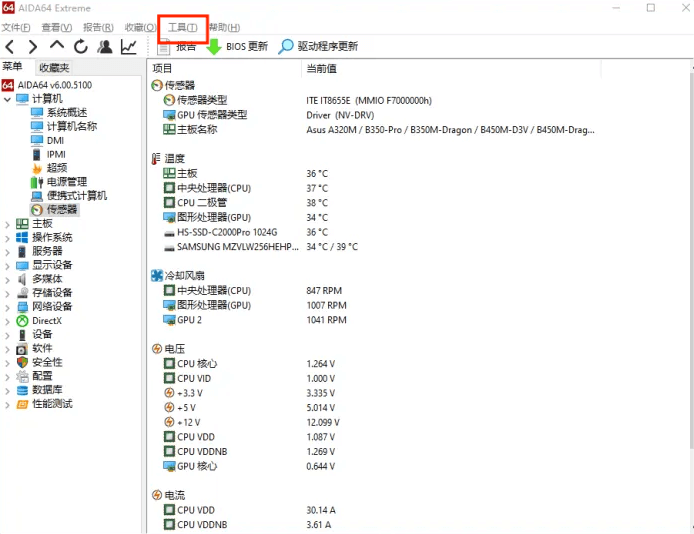Click the 主板 motherboard icon in tree
694x534 pixels.
[x=22, y=224]
